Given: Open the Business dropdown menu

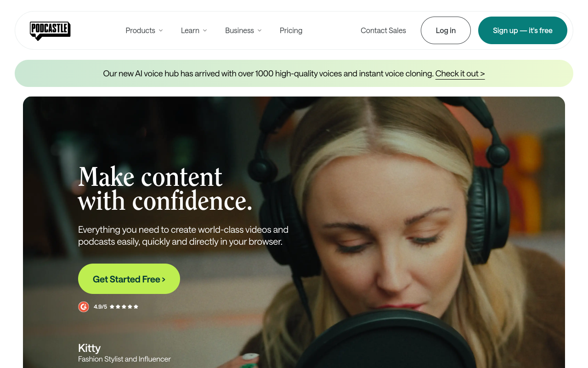Looking at the screenshot, I should [243, 30].
